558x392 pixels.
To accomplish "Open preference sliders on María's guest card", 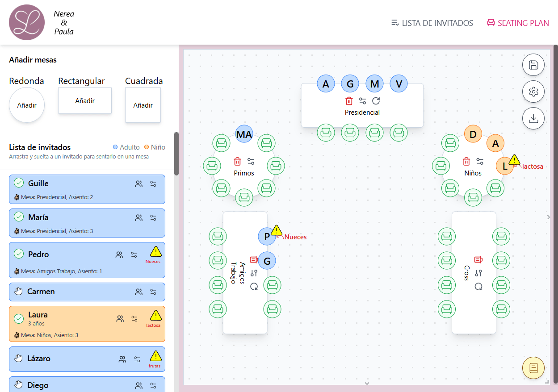I will pyautogui.click(x=153, y=217).
